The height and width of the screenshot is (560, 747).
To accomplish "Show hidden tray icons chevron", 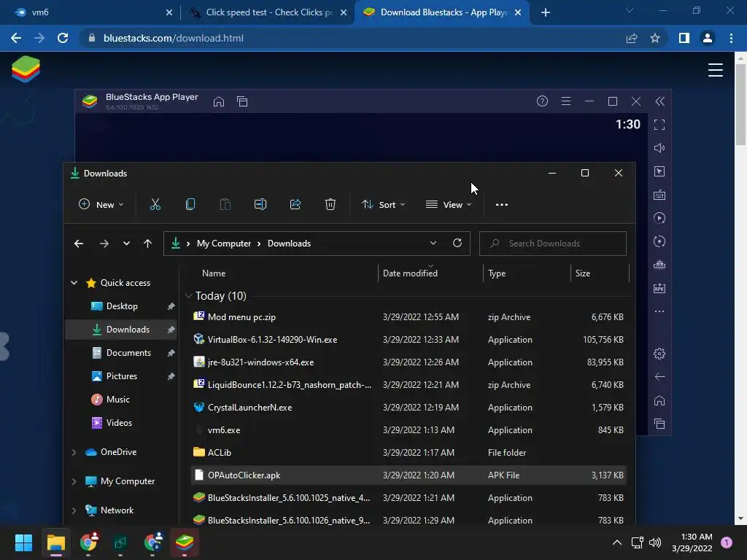I will click(617, 542).
